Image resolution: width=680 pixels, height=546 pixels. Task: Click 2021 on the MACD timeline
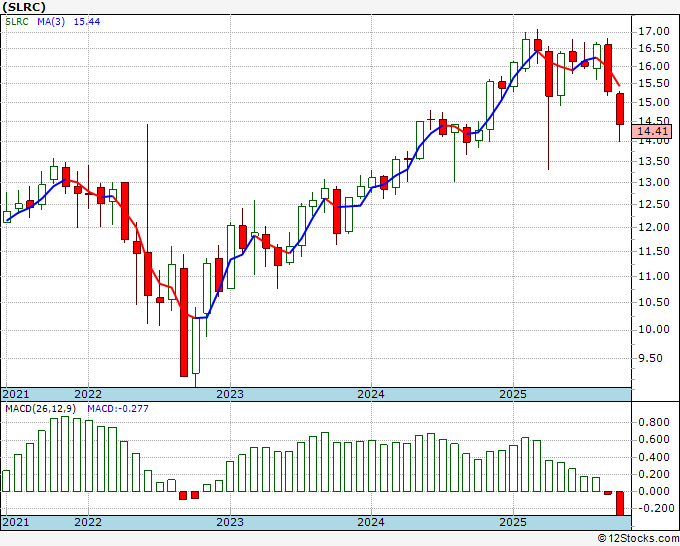click(x=16, y=522)
